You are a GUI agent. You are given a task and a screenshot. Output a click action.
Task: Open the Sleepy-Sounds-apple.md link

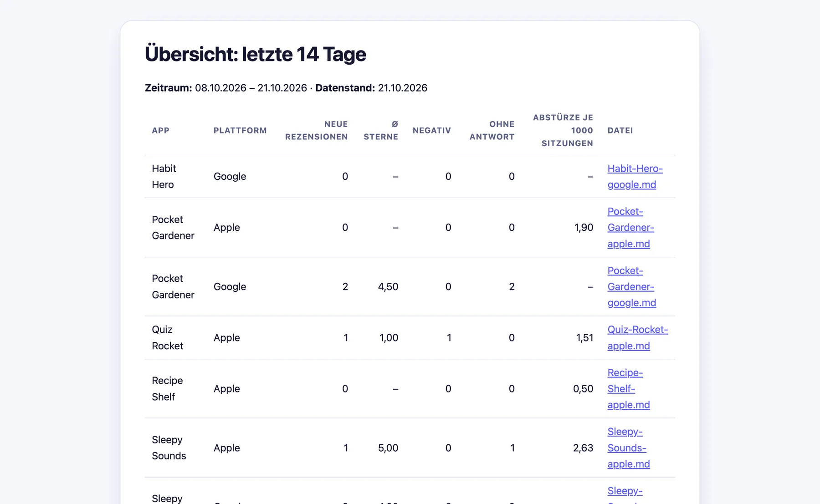click(628, 448)
